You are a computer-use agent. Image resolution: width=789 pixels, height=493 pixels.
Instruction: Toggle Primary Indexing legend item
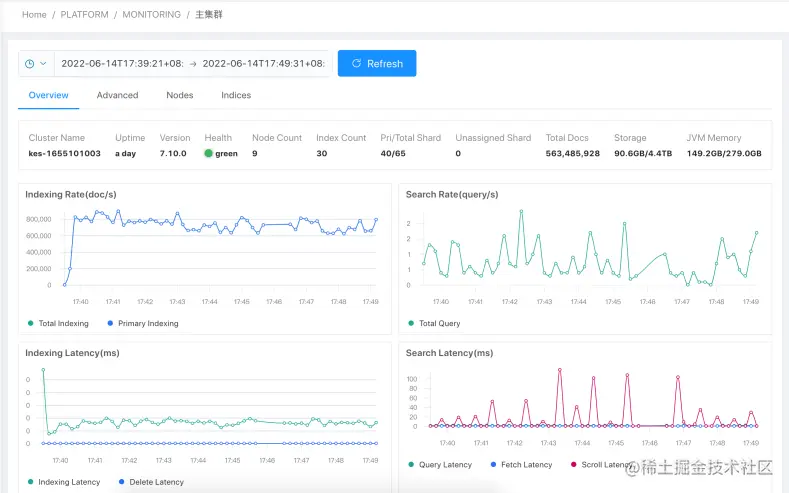143,323
